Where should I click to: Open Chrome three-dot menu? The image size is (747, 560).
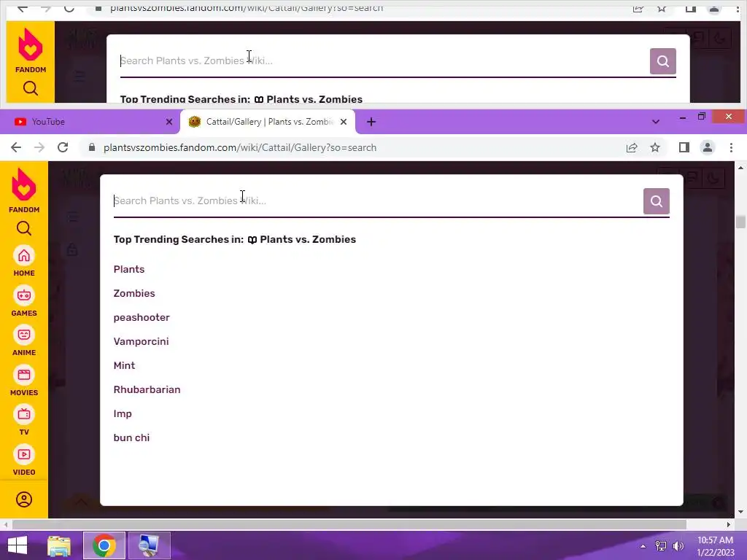click(x=731, y=147)
